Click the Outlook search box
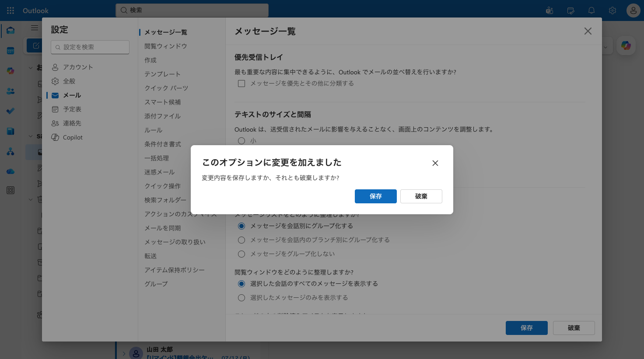 tap(192, 10)
